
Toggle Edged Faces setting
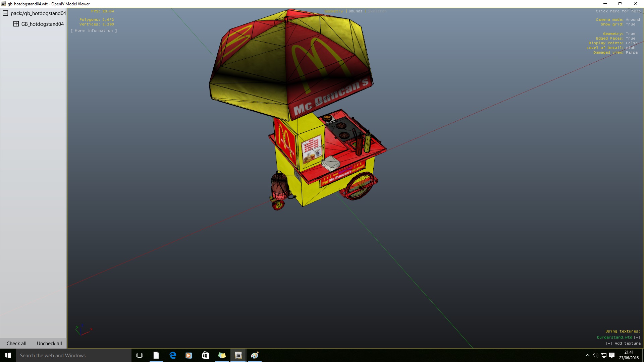click(615, 39)
